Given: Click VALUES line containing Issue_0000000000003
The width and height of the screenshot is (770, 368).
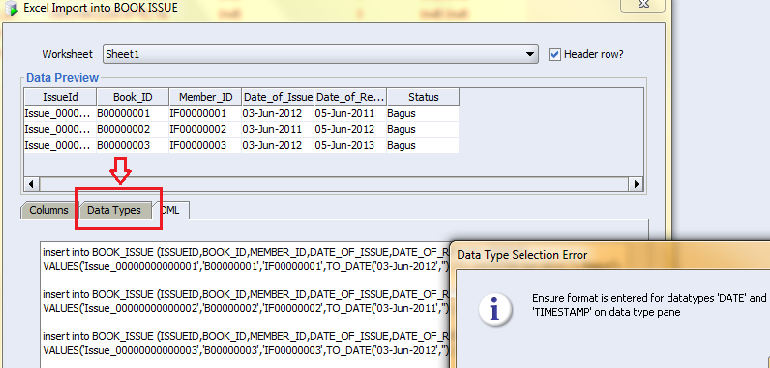Looking at the screenshot, I should 247,350.
